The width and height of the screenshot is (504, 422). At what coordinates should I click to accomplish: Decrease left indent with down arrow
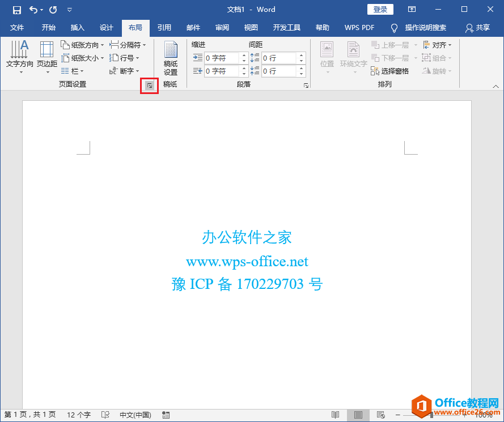[244, 61]
